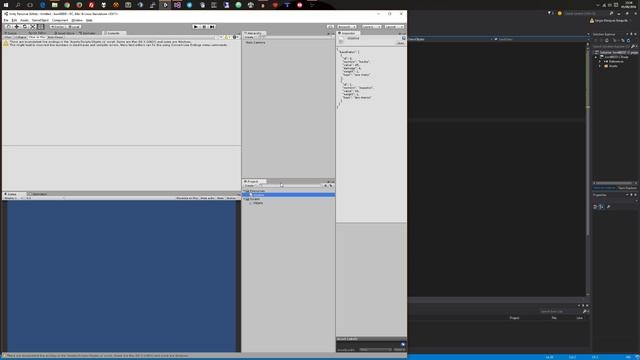Select the Hierarchy tab
The width and height of the screenshot is (640, 360).
(x=254, y=33)
